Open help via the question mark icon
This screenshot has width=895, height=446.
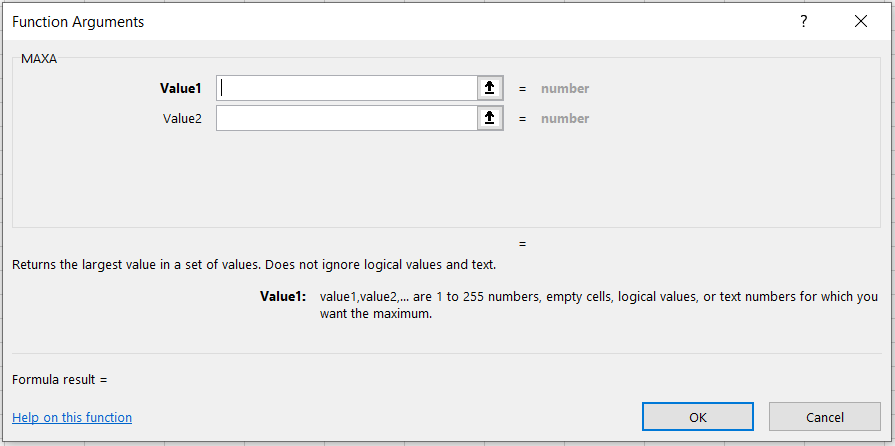click(803, 21)
